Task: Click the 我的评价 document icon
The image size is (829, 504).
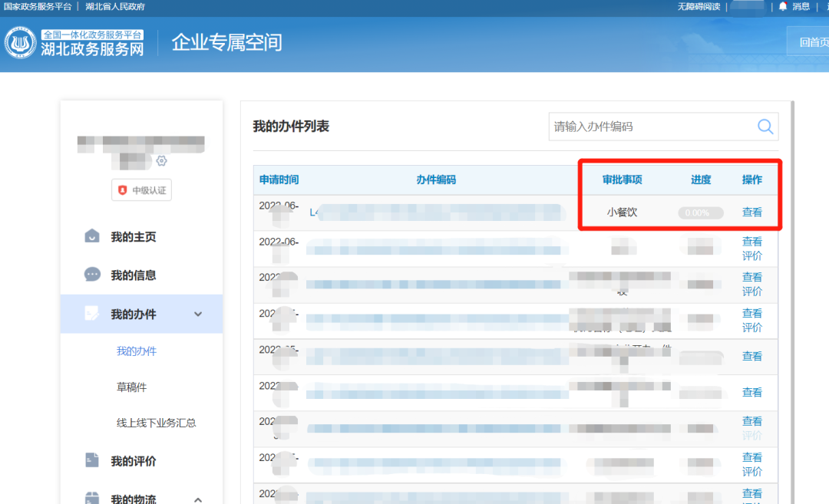Action: point(92,460)
